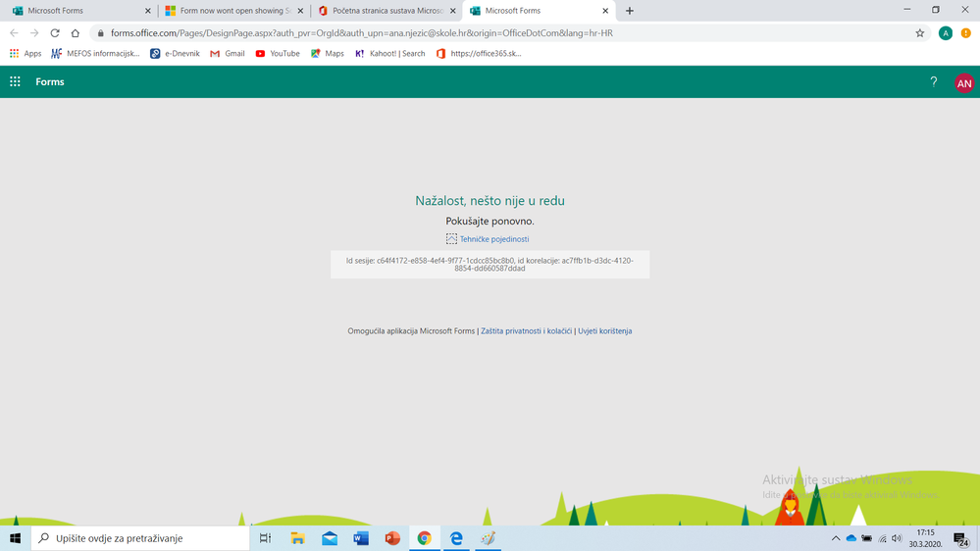Go back in browser history
980x551 pixels.
click(x=14, y=33)
